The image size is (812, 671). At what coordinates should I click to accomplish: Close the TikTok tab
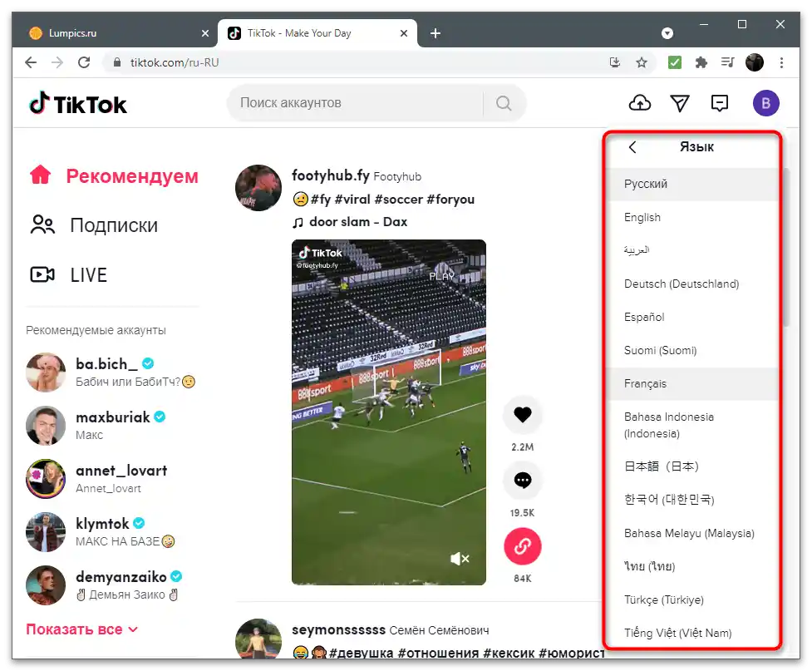(x=404, y=33)
